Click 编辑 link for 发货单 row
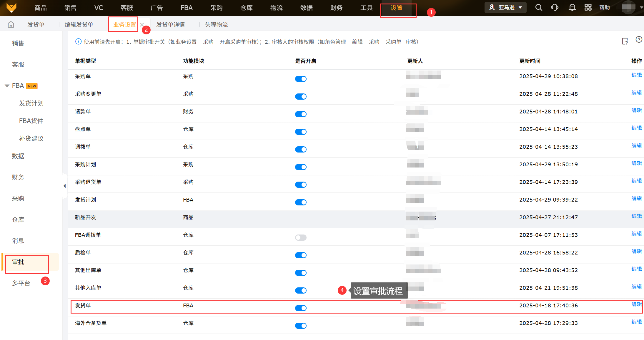Image resolution: width=644 pixels, height=340 pixels. point(636,304)
